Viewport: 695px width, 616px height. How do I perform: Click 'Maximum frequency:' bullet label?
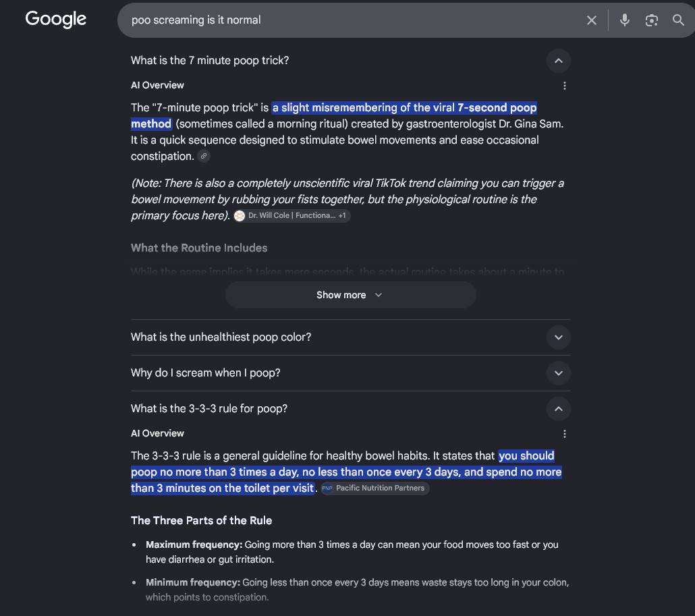194,544
